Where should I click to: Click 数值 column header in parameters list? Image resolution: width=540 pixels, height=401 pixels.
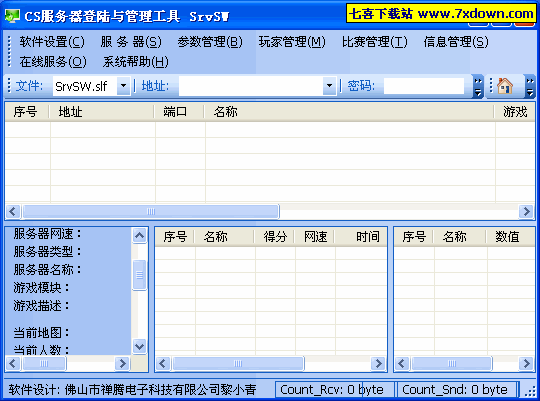pos(511,237)
